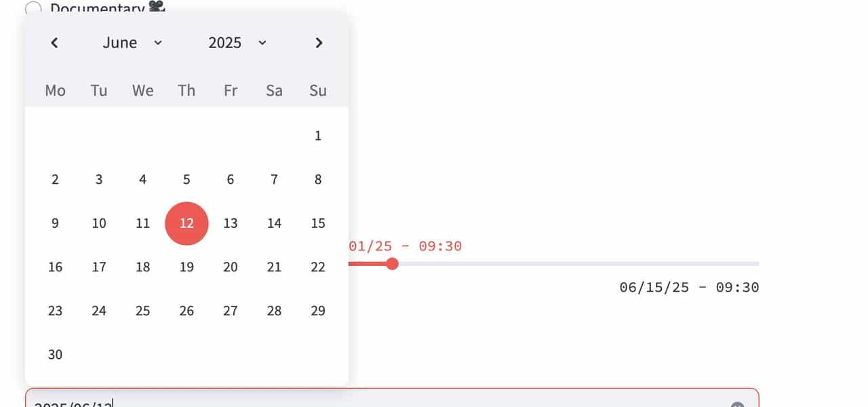Choose June 20 in the calendar
The image size is (868, 407).
click(231, 267)
